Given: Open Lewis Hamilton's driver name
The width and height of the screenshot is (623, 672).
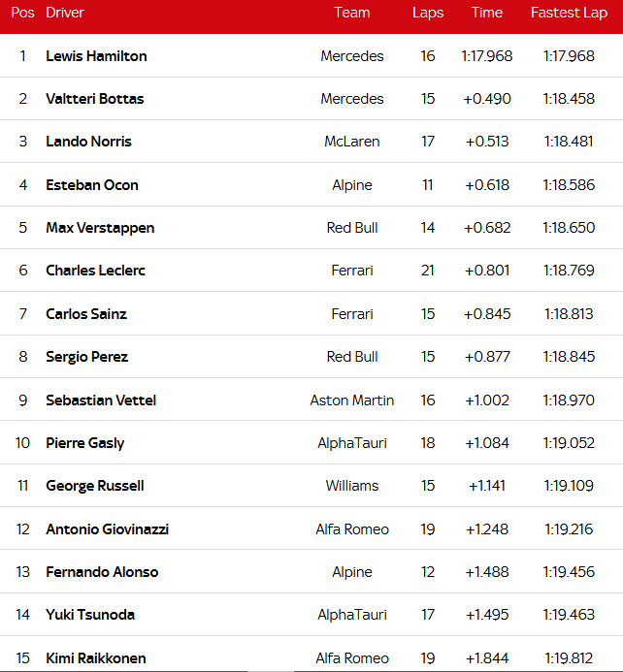Looking at the screenshot, I should pyautogui.click(x=96, y=56).
